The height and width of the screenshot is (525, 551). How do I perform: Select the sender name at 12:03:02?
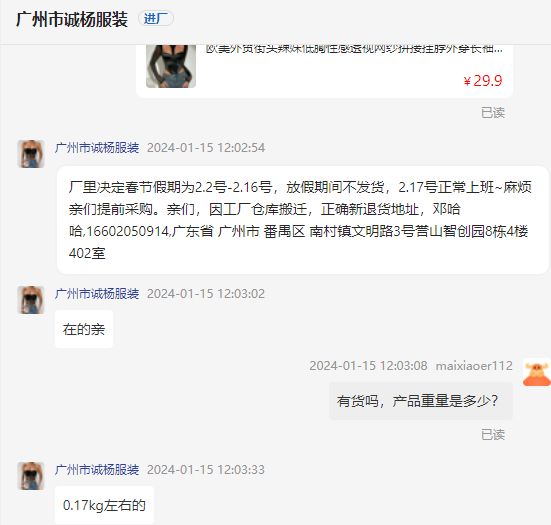point(97,293)
